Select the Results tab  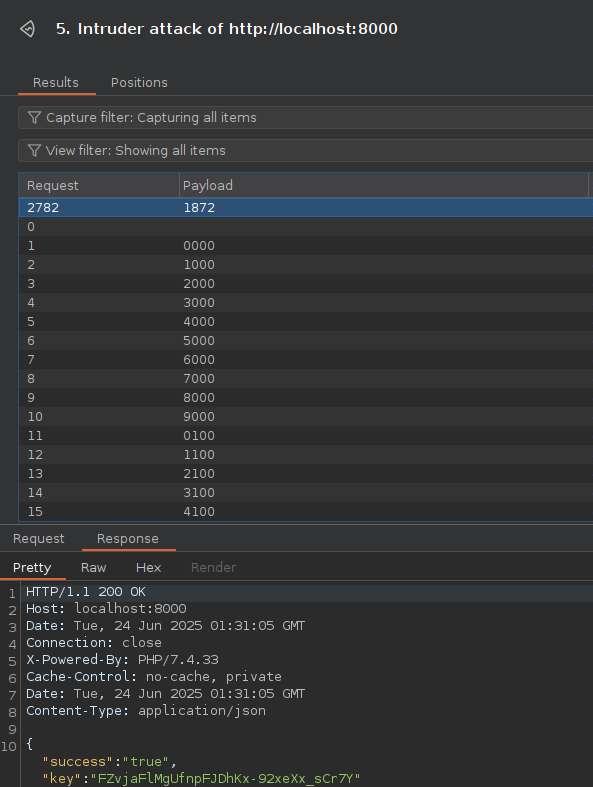pyautogui.click(x=56, y=83)
